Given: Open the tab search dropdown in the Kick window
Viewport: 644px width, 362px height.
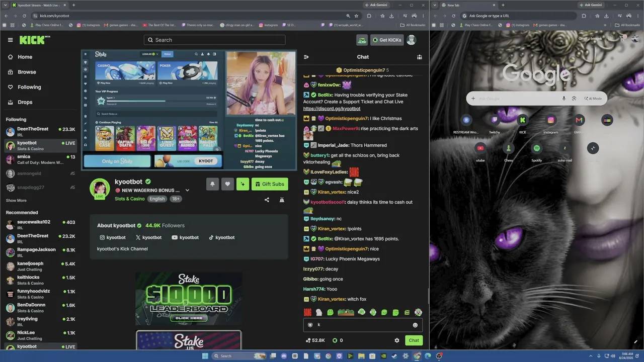Looking at the screenshot, I should click(x=5, y=5).
